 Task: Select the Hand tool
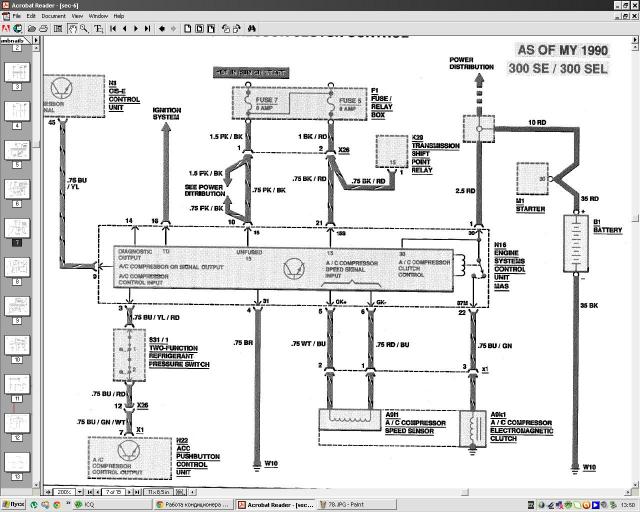click(x=72, y=29)
